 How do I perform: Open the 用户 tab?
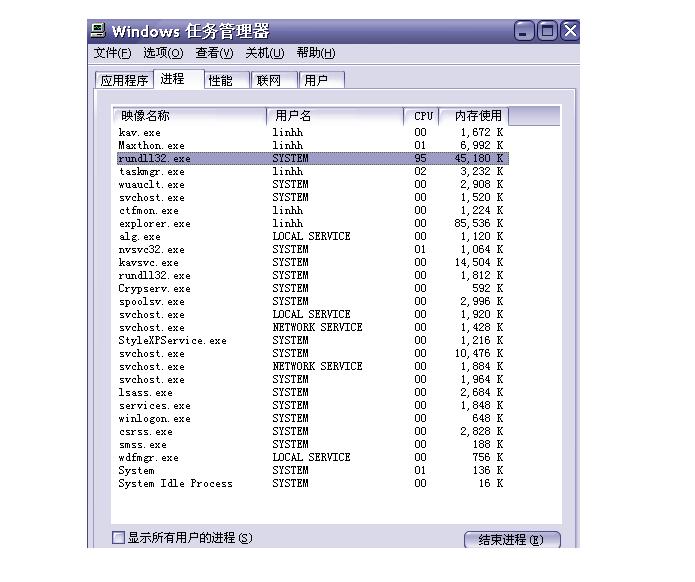tap(322, 80)
